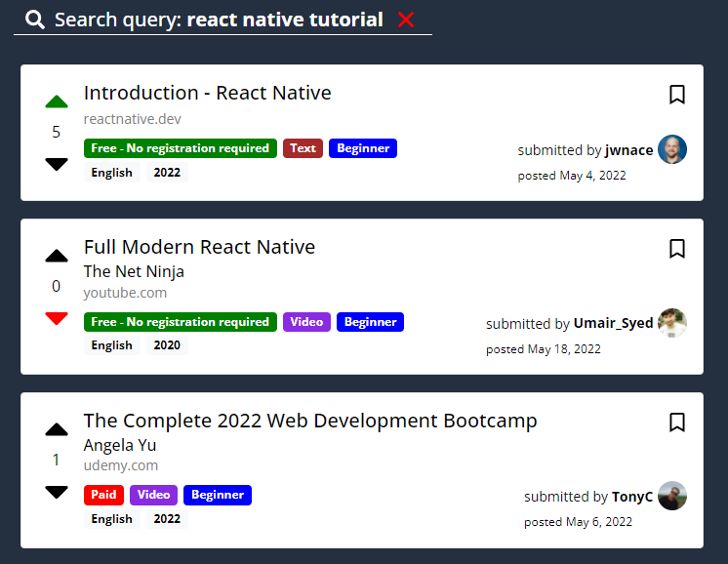Screen dimensions: 728x564
Task: Bookmark Introduction - React Native
Action: point(677,95)
